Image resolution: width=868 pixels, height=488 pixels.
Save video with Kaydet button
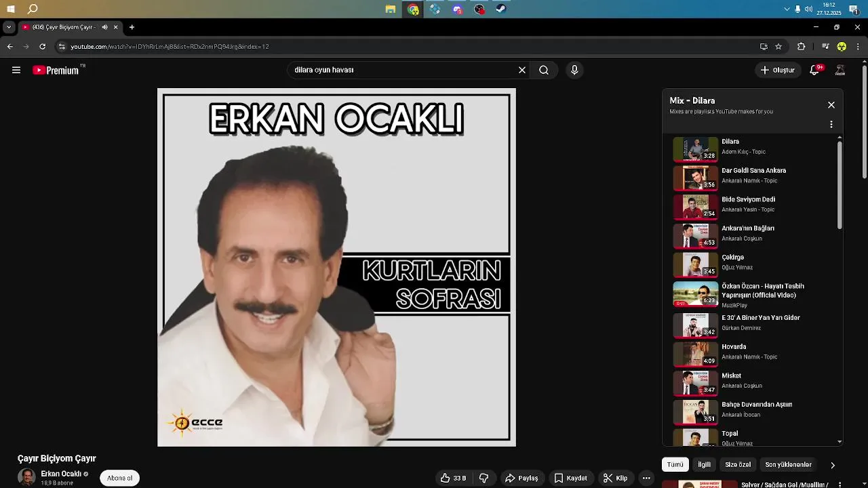570,478
